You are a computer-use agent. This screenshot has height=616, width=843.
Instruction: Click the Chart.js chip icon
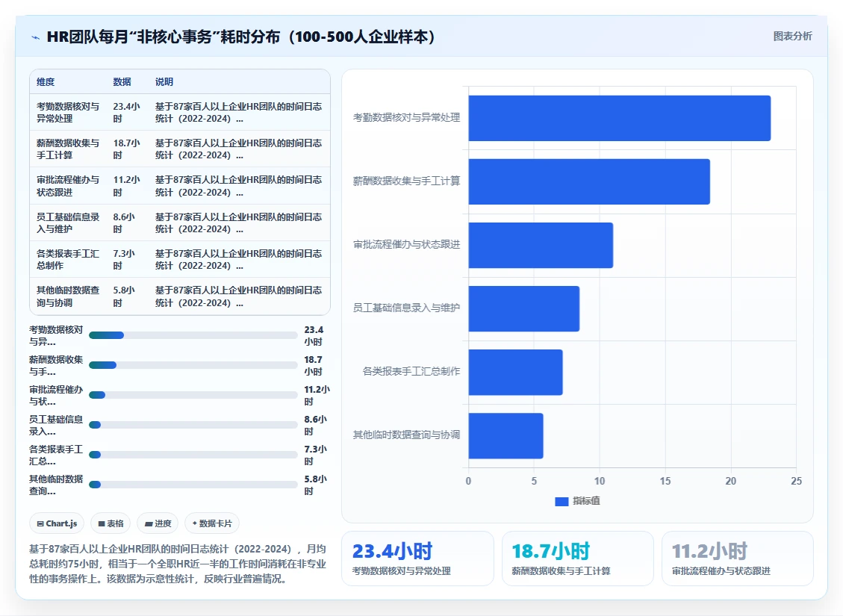[x=40, y=523]
